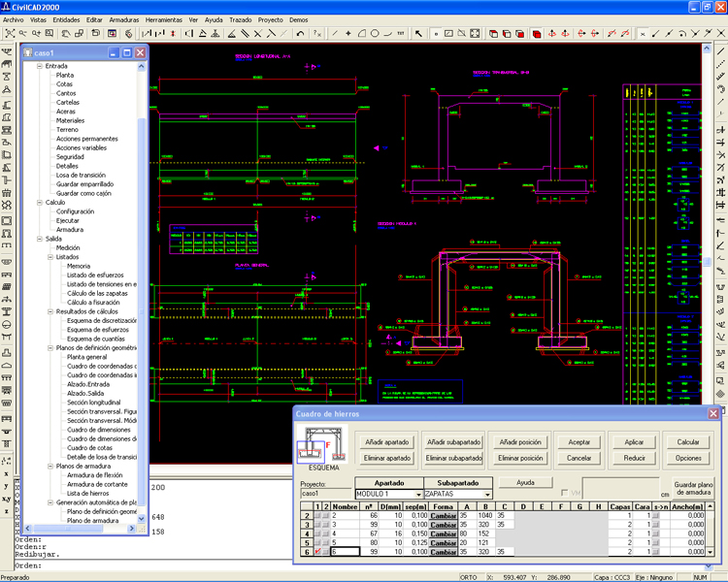Select the line drawing tool icon
Viewport: 728px width, 582px height.
(x=335, y=33)
